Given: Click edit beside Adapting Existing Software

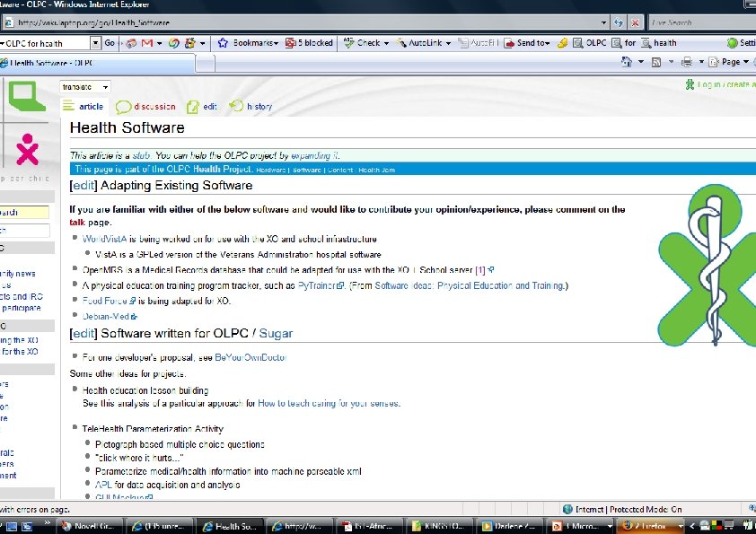Looking at the screenshot, I should pos(84,185).
